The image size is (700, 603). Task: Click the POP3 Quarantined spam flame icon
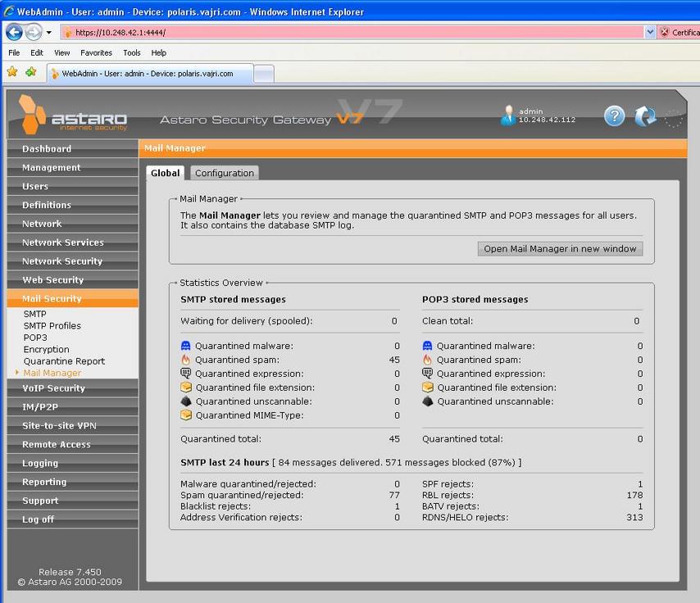pos(427,360)
